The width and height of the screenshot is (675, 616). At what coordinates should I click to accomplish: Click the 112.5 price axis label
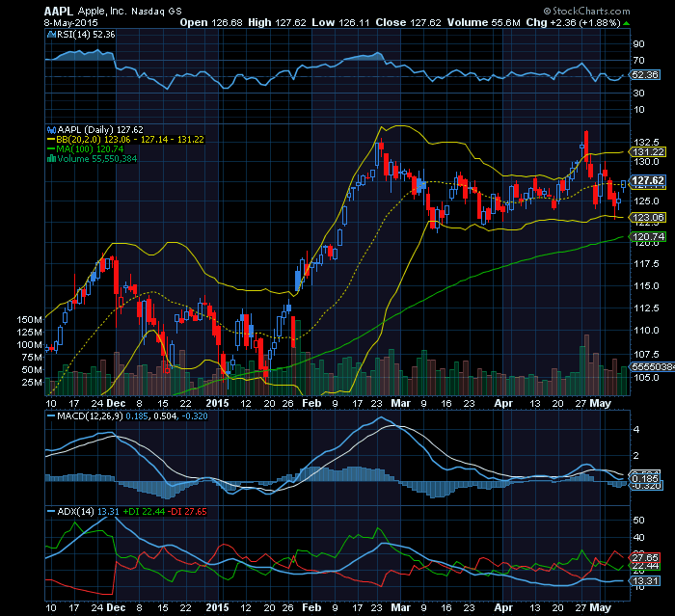tap(646, 308)
